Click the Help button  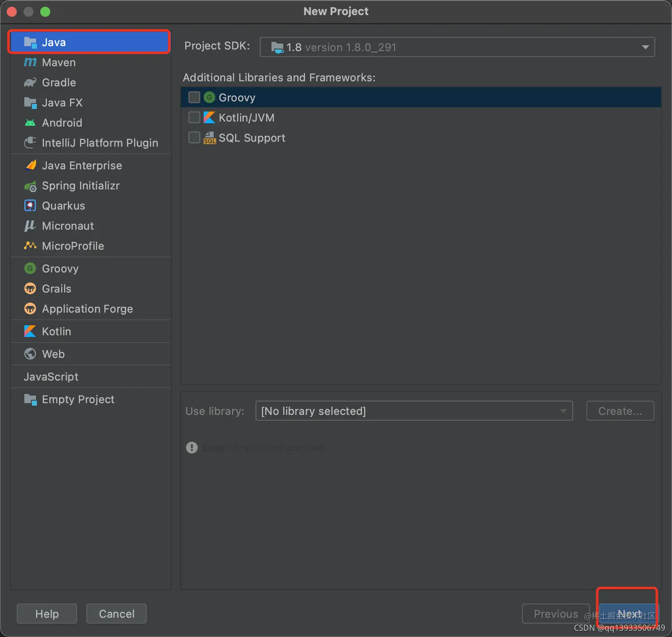tap(47, 613)
